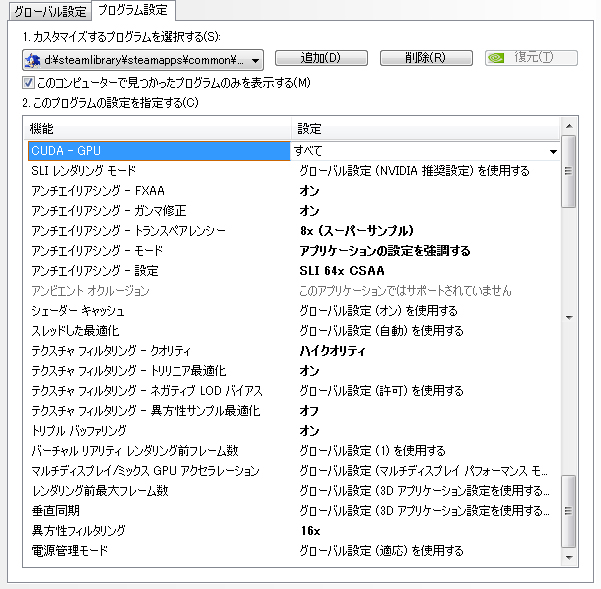601x589 pixels.
Task: Select the 電源管理モード feature row
Action: [x=70, y=551]
